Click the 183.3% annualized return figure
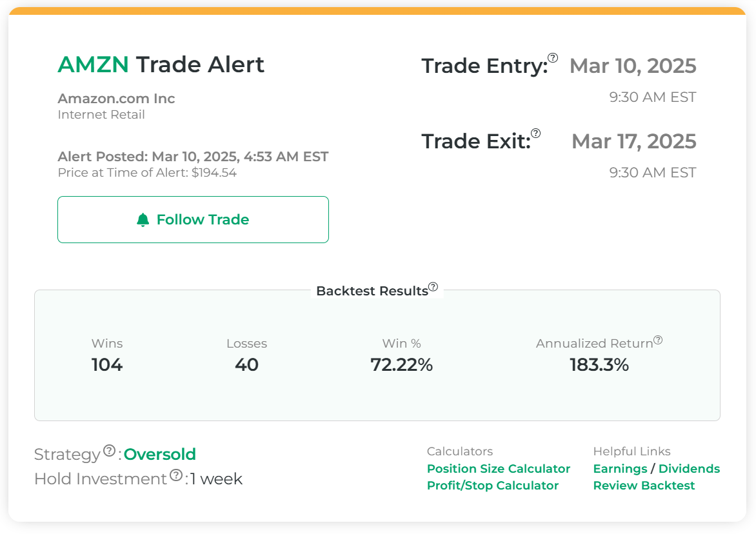This screenshot has width=756, height=534. [599, 365]
